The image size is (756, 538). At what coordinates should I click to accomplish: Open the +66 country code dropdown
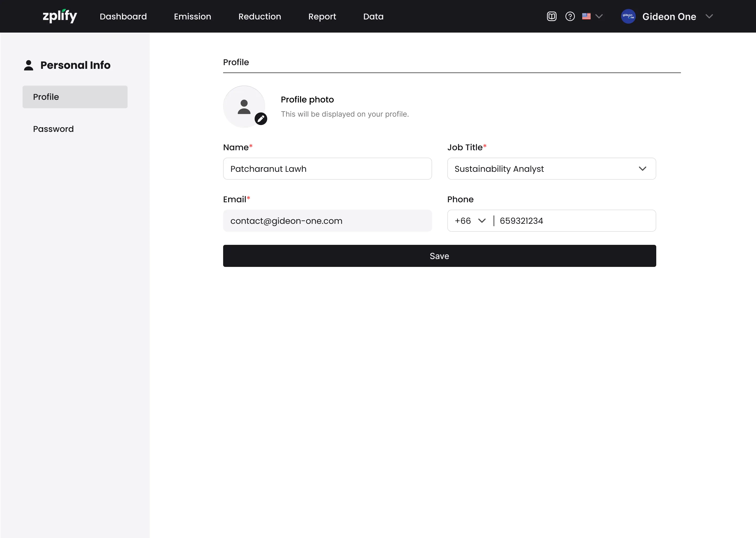point(470,221)
